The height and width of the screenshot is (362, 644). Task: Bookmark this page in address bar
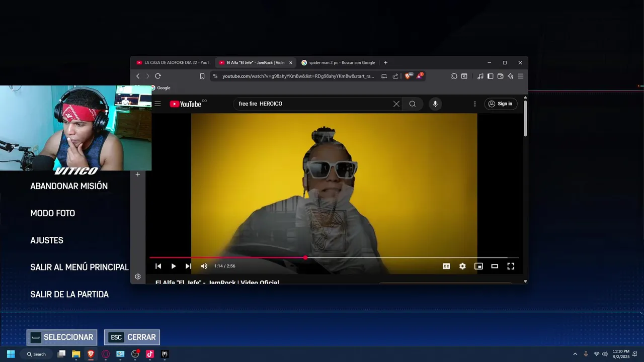202,76
